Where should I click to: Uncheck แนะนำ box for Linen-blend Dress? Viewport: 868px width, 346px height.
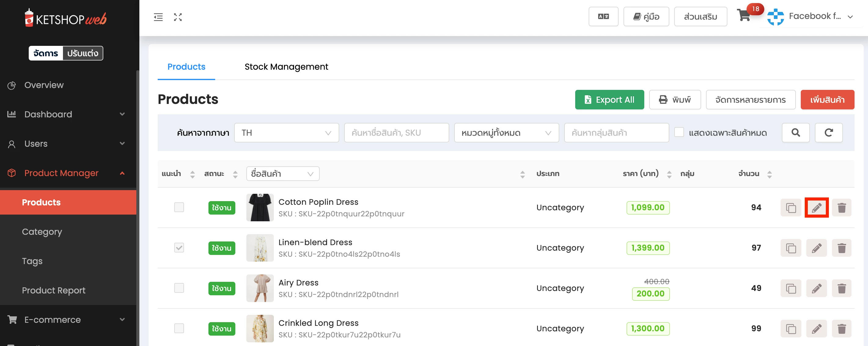[x=179, y=248]
